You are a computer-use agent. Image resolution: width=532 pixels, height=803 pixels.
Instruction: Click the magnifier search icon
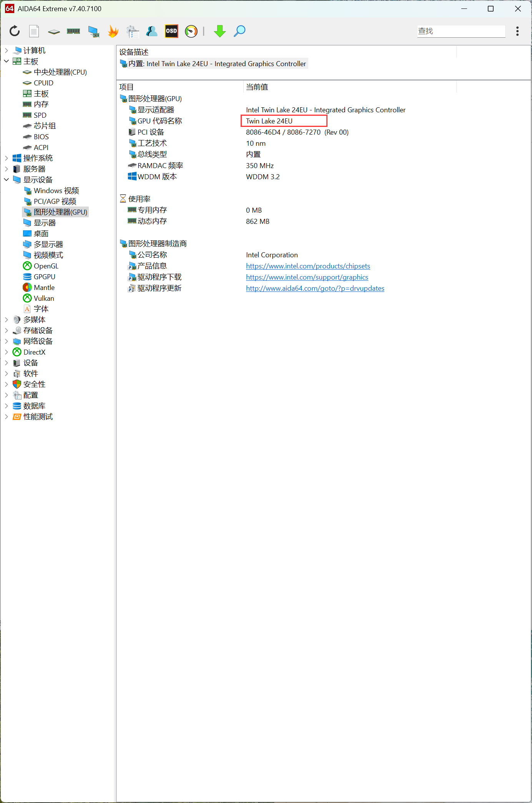click(239, 31)
